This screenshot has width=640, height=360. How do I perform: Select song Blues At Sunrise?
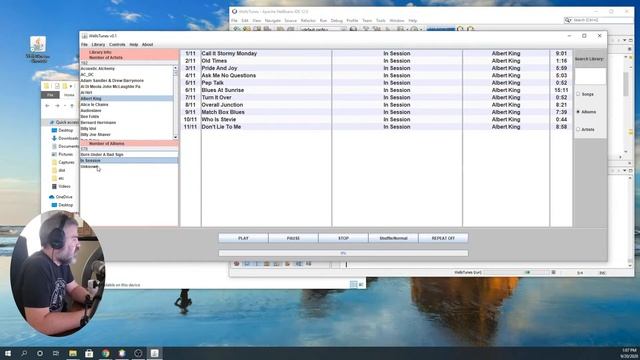point(222,90)
